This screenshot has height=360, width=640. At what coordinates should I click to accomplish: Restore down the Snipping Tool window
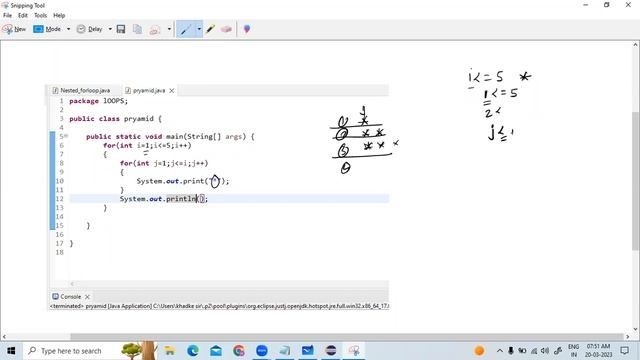point(607,5)
